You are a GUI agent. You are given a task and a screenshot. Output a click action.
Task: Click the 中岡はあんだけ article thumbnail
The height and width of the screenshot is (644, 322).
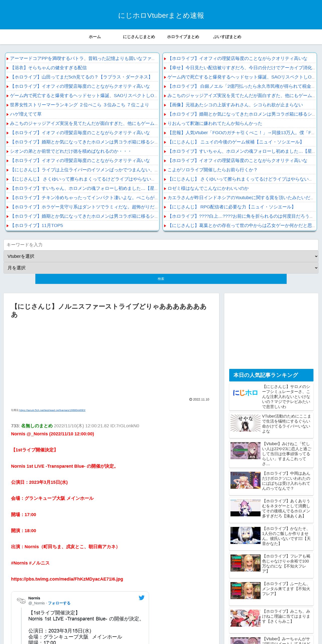tap(246, 480)
